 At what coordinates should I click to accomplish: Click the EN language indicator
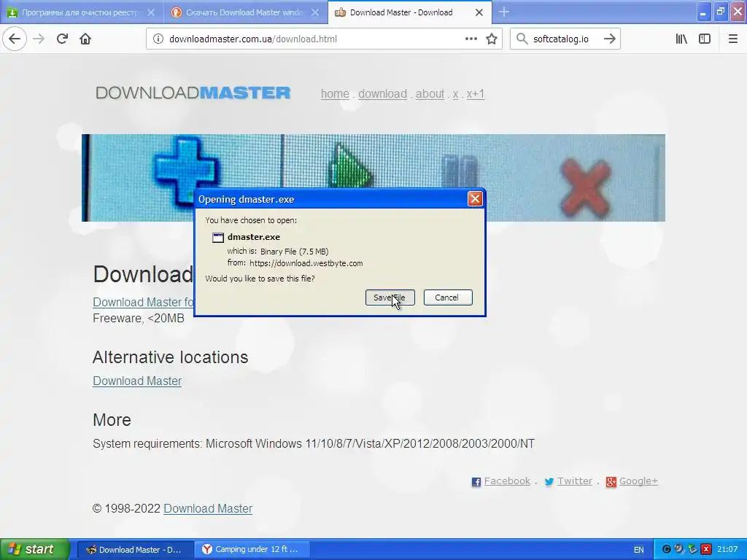(639, 550)
